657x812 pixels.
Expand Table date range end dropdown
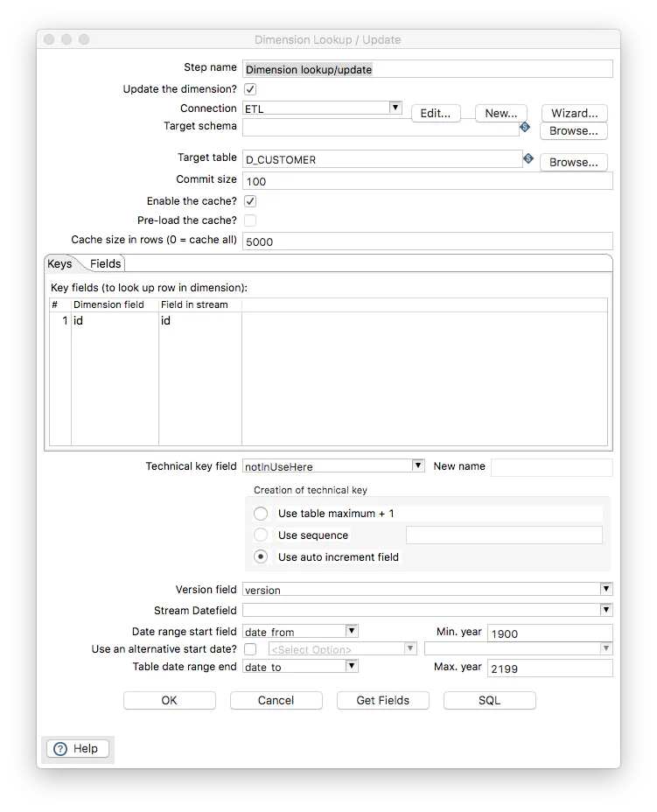pyautogui.click(x=352, y=666)
